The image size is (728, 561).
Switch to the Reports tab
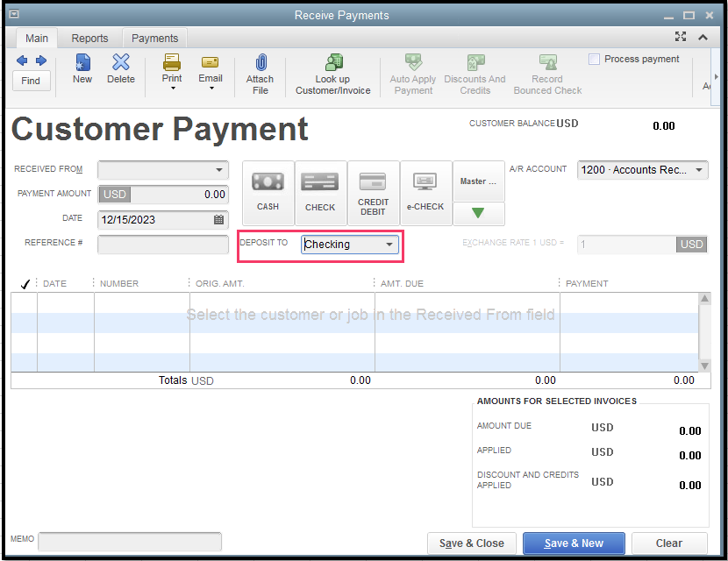point(89,38)
